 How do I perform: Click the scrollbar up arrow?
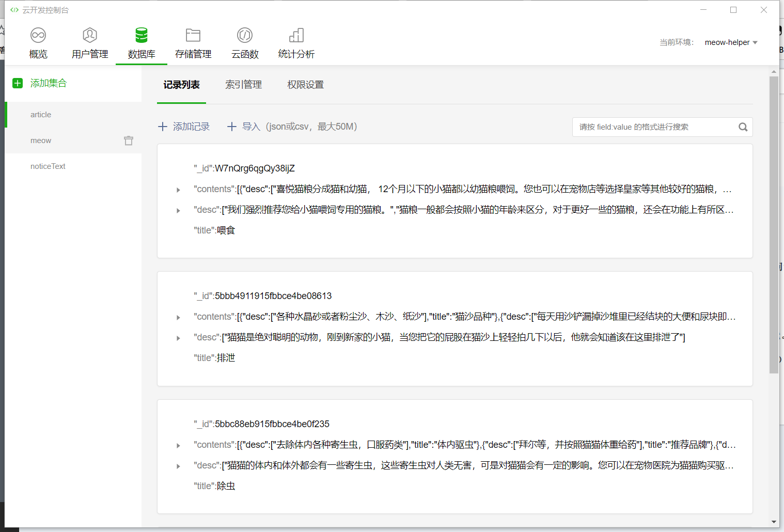(x=774, y=72)
